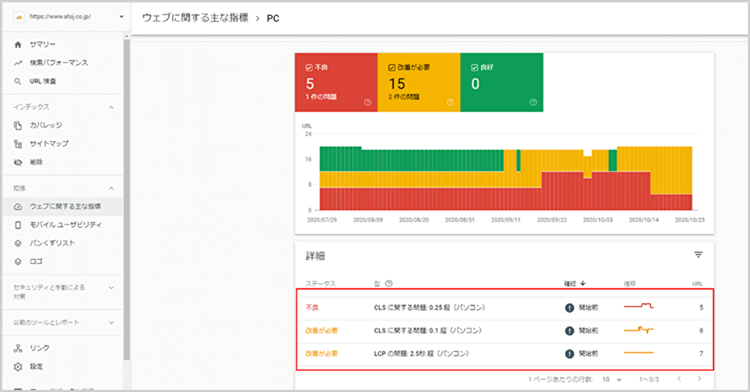
Task: Select the URL検査 magnifier icon
Action: (x=18, y=81)
